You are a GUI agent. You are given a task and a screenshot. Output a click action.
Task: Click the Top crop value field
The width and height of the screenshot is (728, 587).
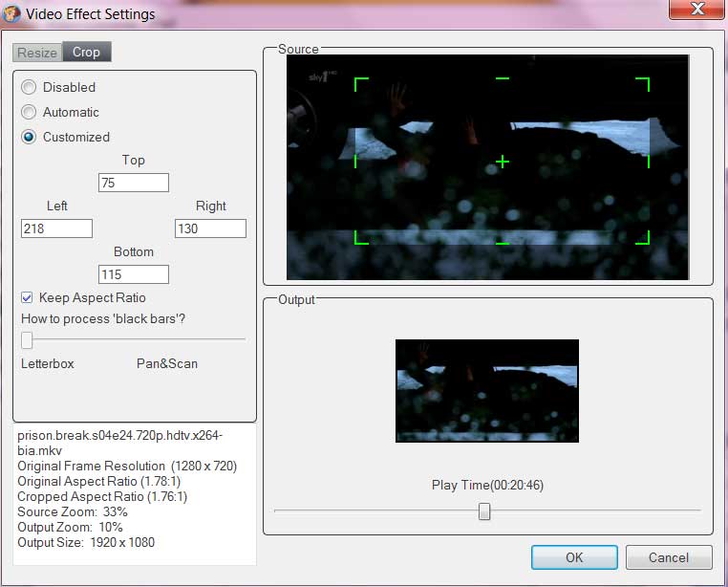134,183
